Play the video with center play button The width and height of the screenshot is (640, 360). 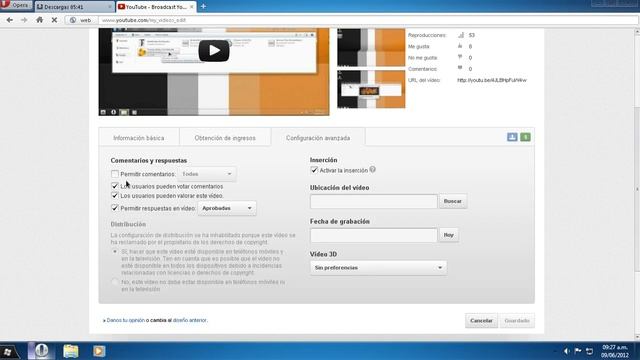[214, 51]
